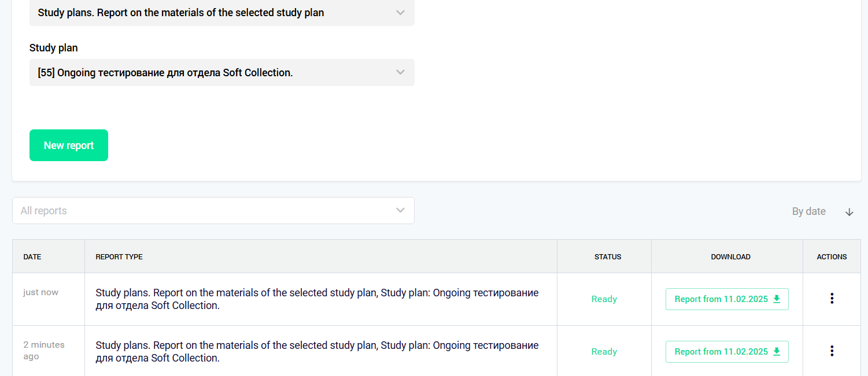Click the 'just now' timestamp cell
Screen dimensions: 868x376
tap(40, 293)
